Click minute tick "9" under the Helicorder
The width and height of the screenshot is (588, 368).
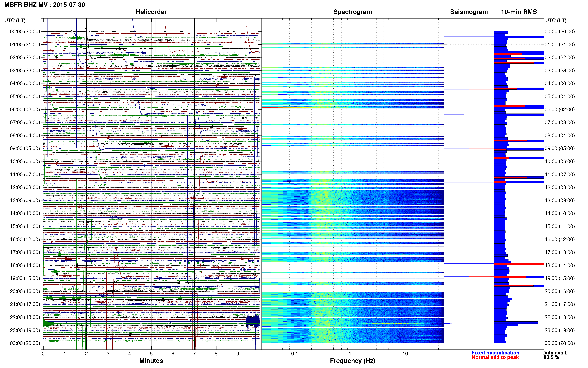(238, 354)
